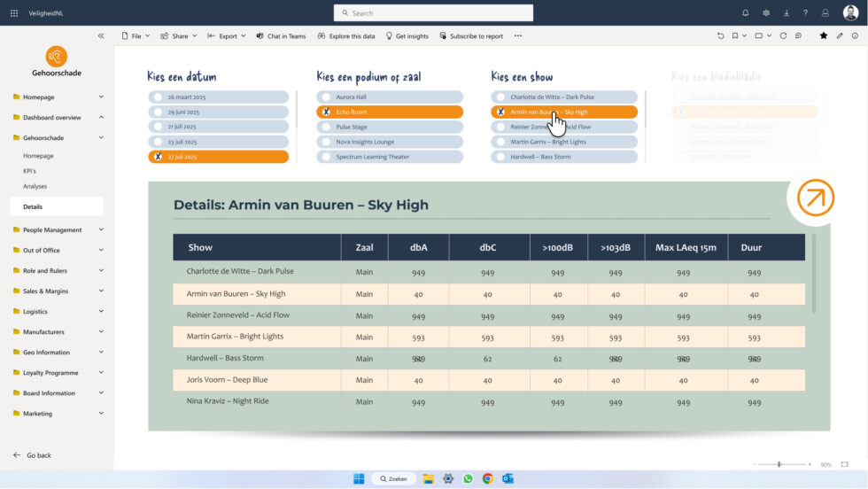Screen dimensions: 868x489
Task: Open the app launcher grid icon
Action: (x=14, y=13)
